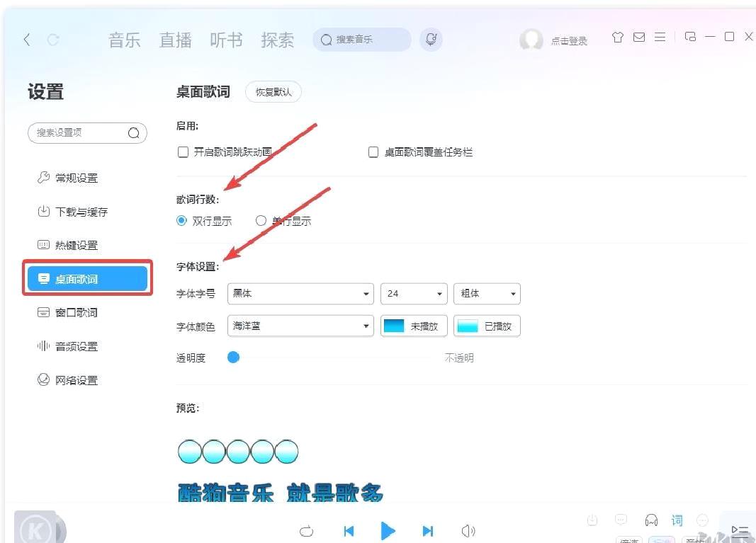The height and width of the screenshot is (543, 756).
Task: Switch to the 音乐 tab
Action: [125, 40]
